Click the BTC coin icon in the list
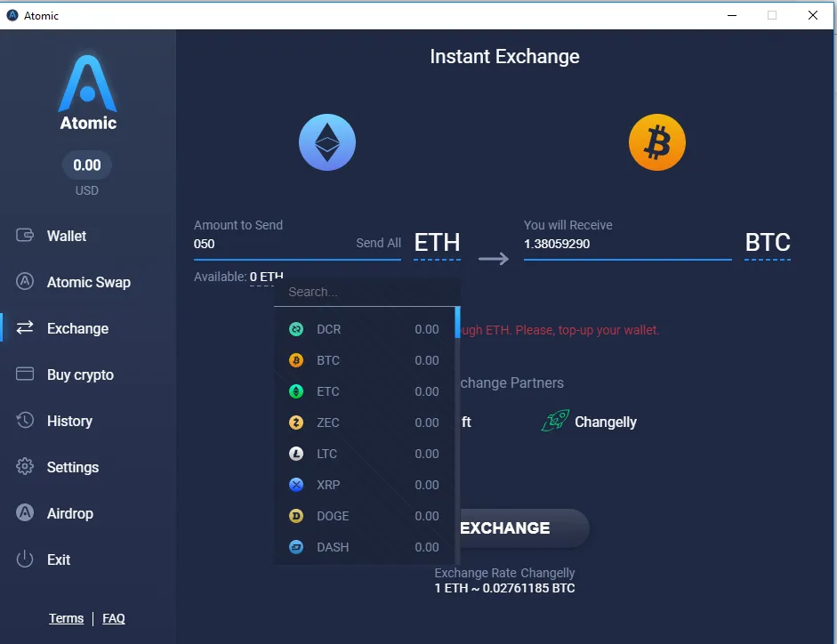837x644 pixels. coord(296,360)
